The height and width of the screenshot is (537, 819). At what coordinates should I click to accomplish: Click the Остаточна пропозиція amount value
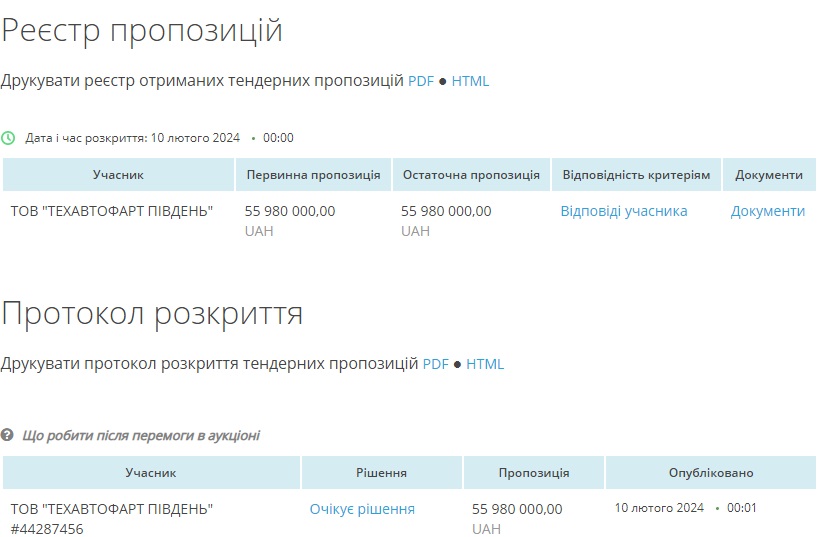click(x=446, y=211)
